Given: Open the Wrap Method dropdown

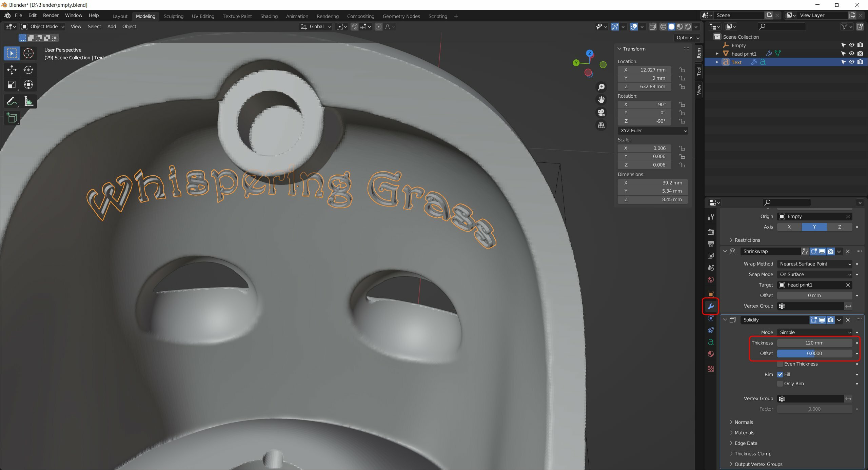Looking at the screenshot, I should [x=814, y=264].
